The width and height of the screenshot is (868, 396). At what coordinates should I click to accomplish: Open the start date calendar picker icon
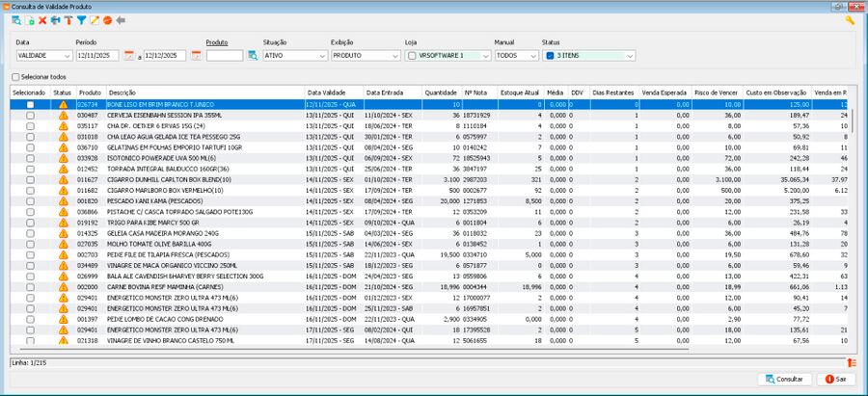[x=129, y=55]
